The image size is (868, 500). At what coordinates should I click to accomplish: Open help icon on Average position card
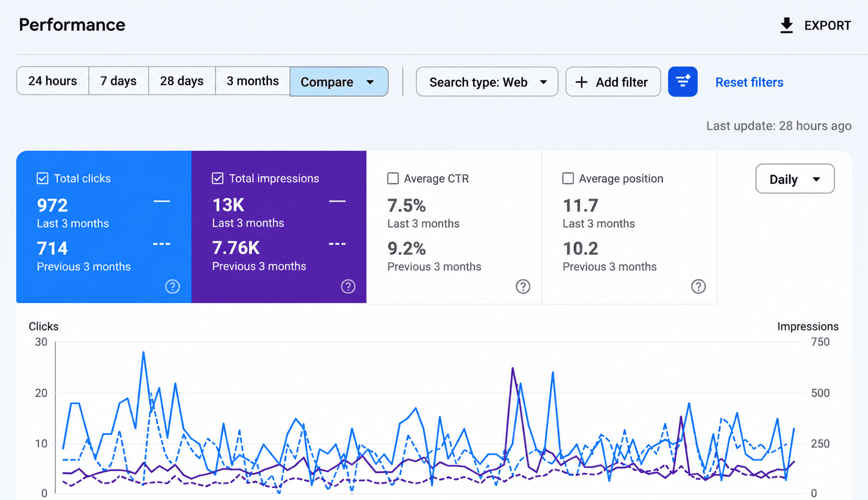pyautogui.click(x=698, y=286)
